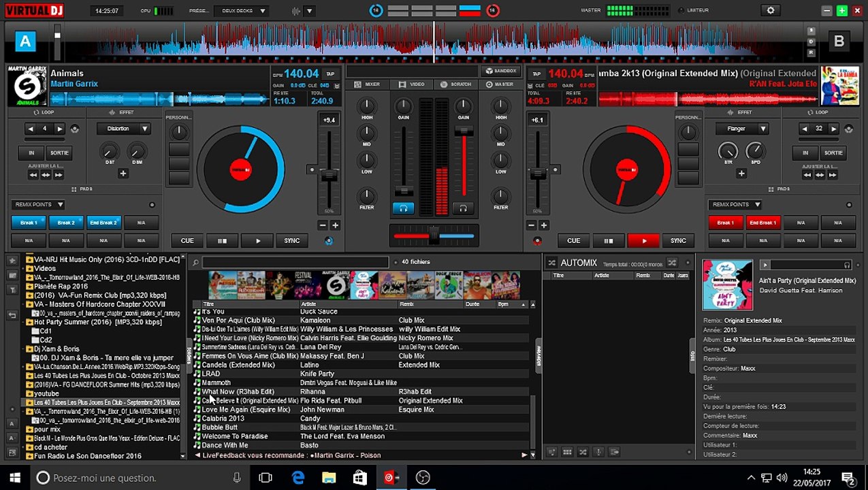Viewport: 868px width, 490px height.
Task: Activate deck B SYNC
Action: 678,241
